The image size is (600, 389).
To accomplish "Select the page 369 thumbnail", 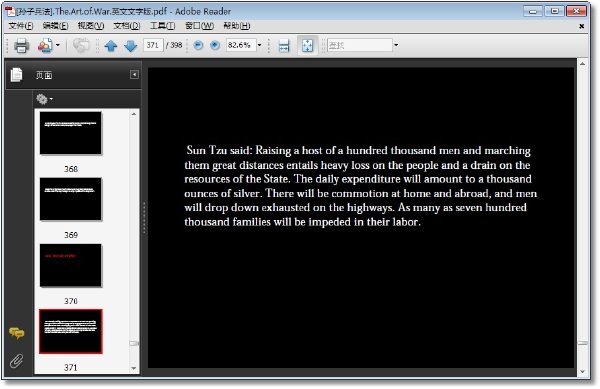I will (71, 199).
